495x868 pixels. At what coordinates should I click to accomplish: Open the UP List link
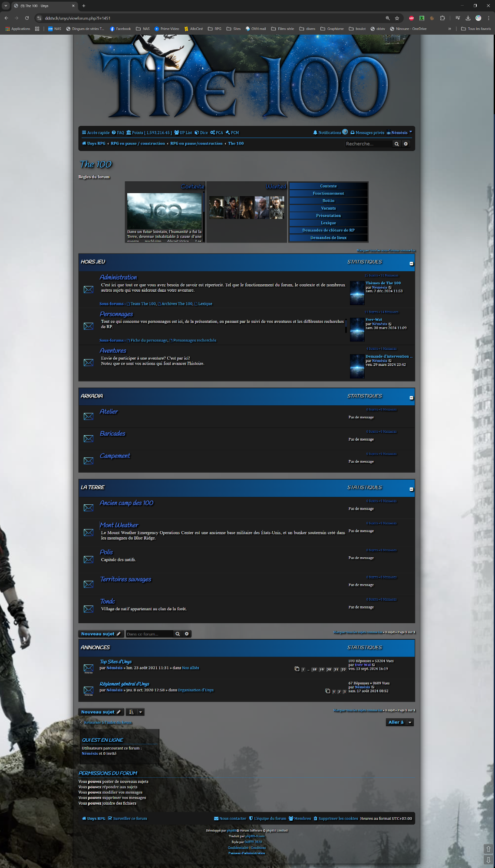coord(183,133)
